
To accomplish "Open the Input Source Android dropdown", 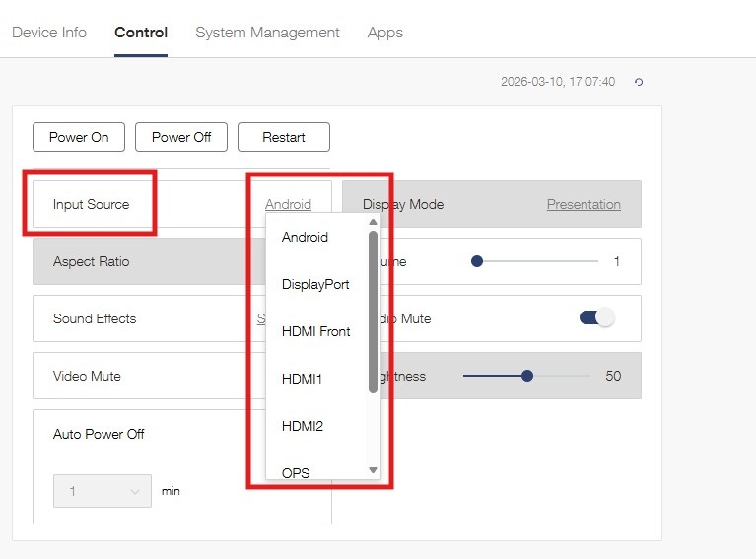I will coord(288,205).
